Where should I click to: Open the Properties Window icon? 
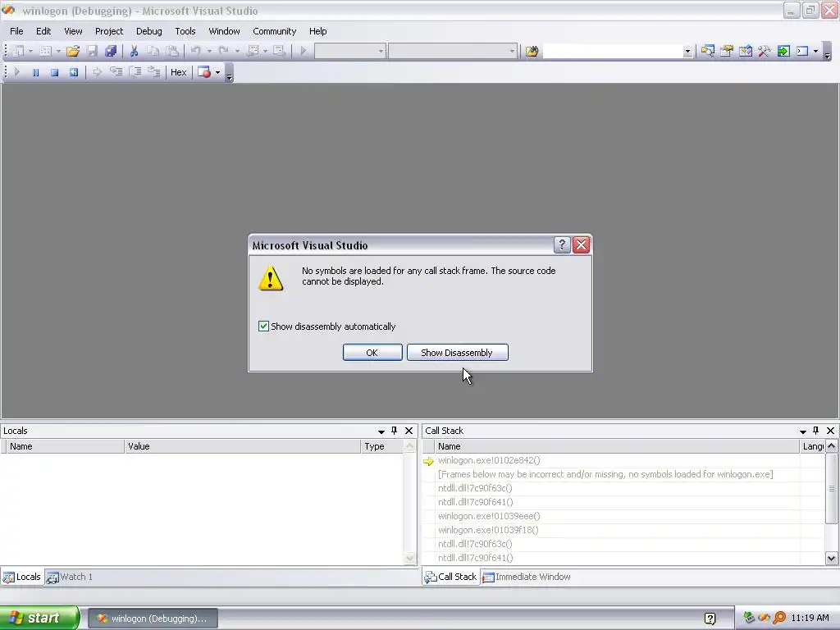pos(727,51)
